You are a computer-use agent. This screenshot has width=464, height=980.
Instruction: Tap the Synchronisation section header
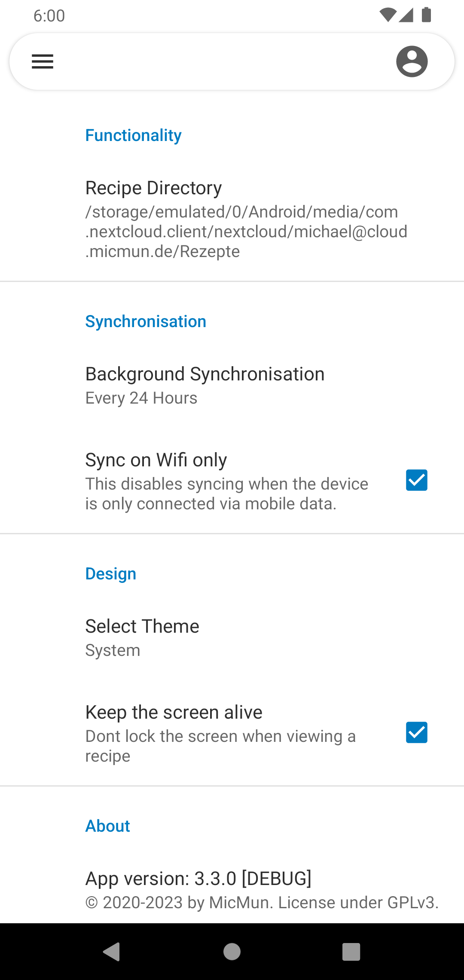pyautogui.click(x=146, y=322)
